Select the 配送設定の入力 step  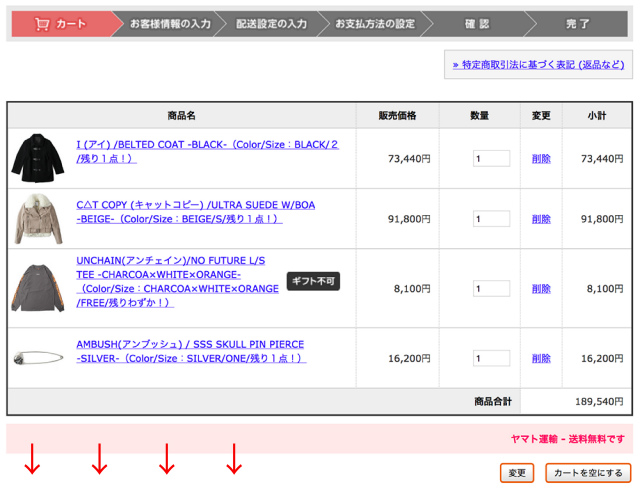click(x=271, y=24)
